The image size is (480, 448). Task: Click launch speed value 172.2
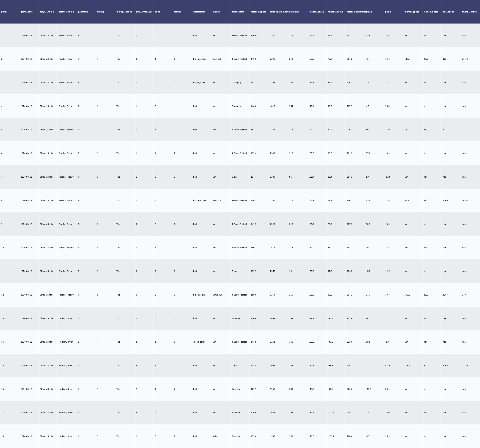(x=407, y=295)
